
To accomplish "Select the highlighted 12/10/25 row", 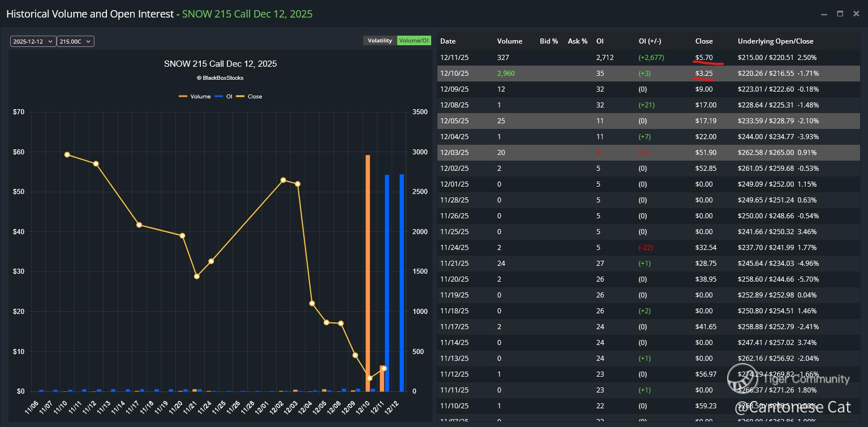I will tap(566, 74).
